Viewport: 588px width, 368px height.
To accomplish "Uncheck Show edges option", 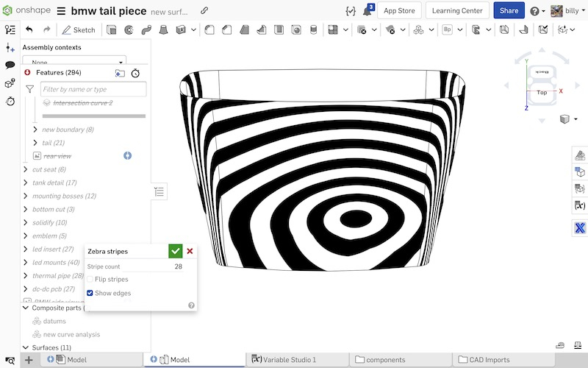I will click(90, 293).
